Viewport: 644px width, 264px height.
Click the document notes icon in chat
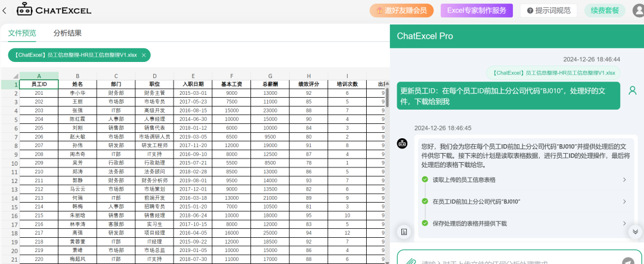[404, 232]
